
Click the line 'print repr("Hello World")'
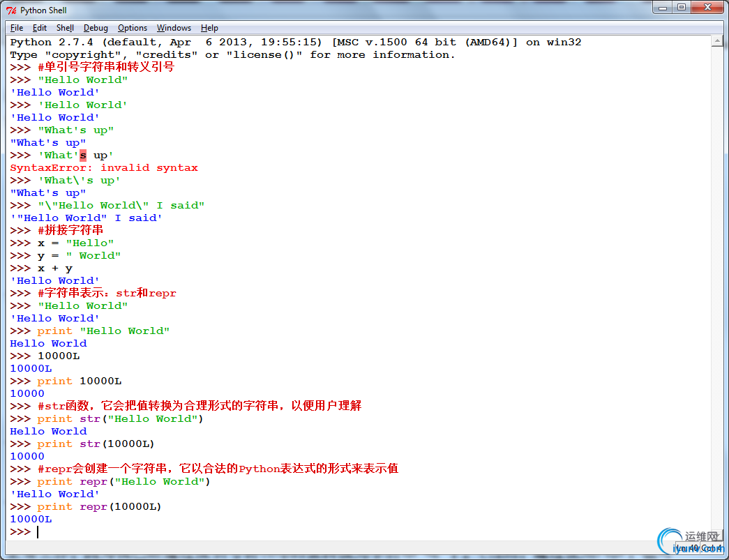tap(124, 481)
